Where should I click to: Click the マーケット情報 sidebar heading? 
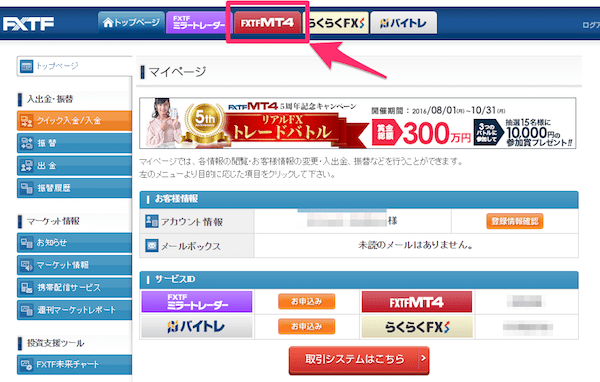(53, 221)
